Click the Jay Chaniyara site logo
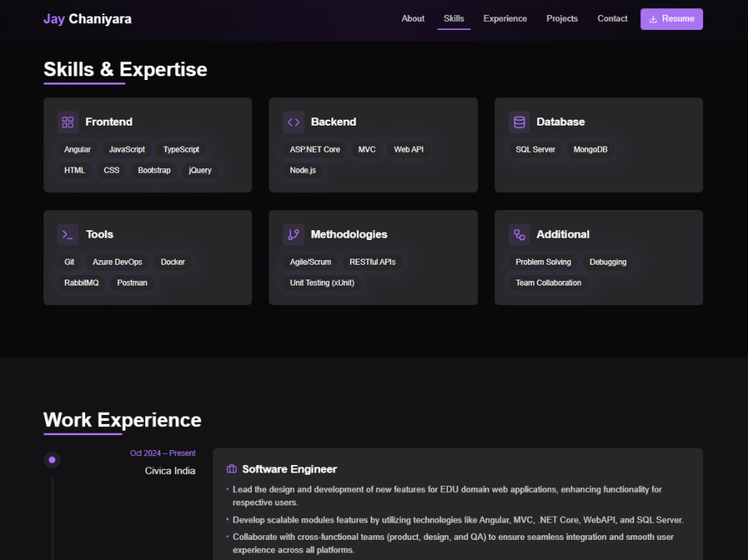 point(88,19)
